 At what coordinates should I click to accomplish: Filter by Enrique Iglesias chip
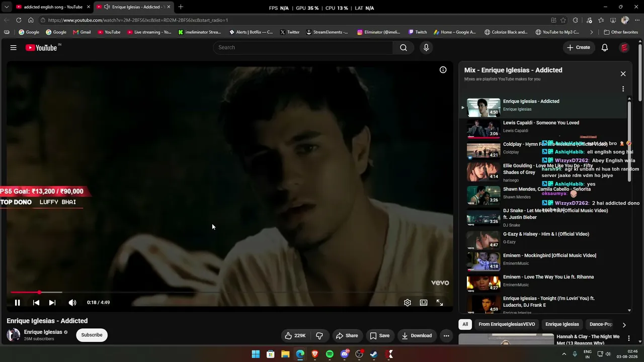click(562, 324)
